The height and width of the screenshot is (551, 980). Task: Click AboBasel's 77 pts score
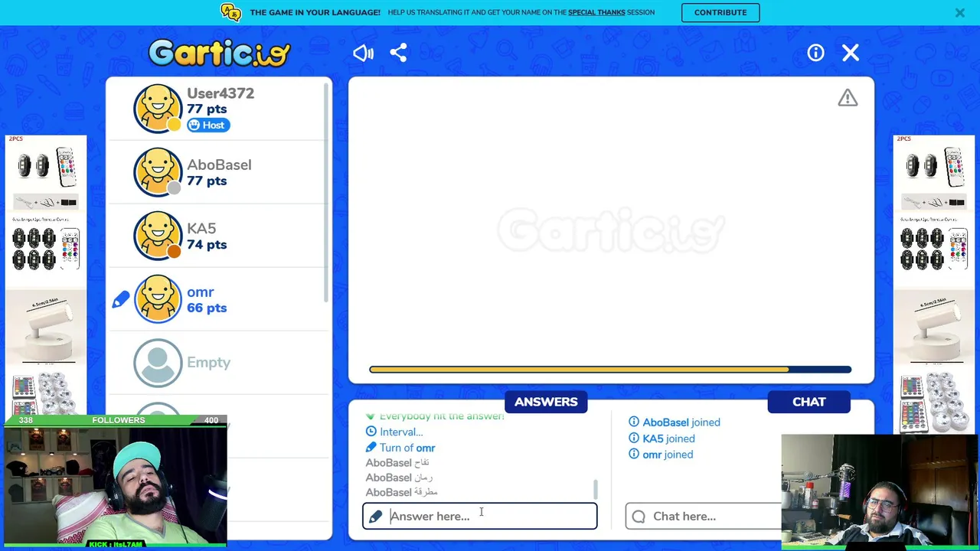click(207, 181)
